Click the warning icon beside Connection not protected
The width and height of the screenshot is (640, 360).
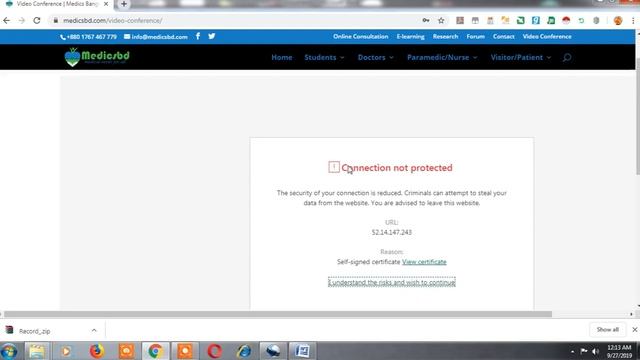click(x=333, y=167)
